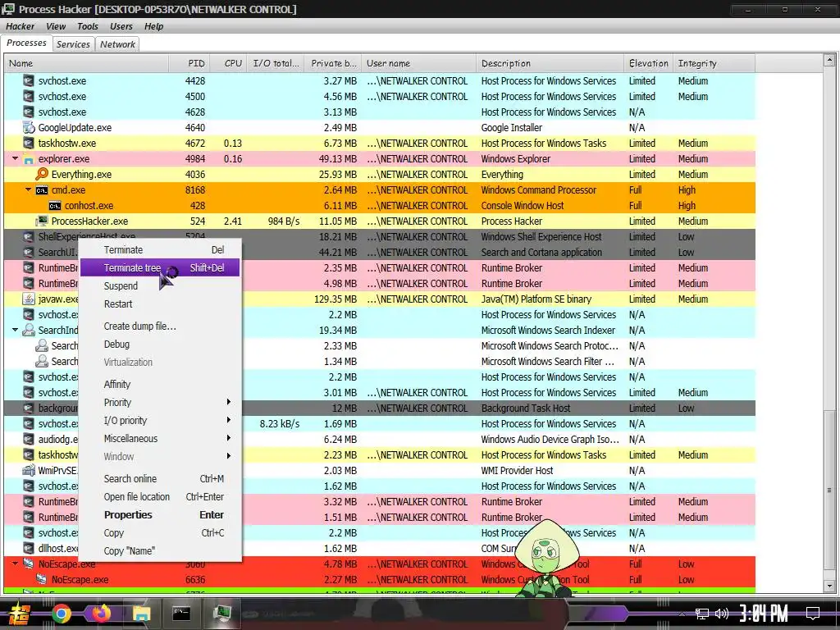Choose Terminate in the context menu

[x=160, y=250]
